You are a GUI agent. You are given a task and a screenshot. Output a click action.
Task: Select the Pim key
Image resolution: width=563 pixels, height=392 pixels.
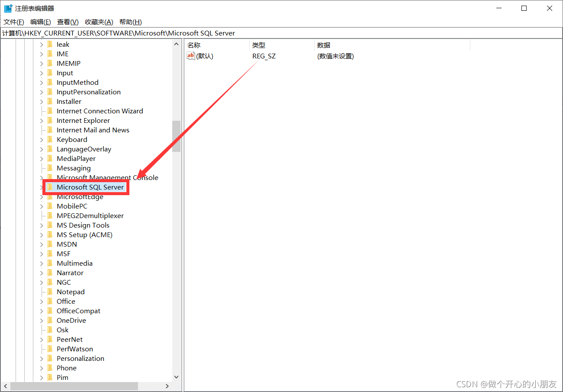pyautogui.click(x=62, y=377)
